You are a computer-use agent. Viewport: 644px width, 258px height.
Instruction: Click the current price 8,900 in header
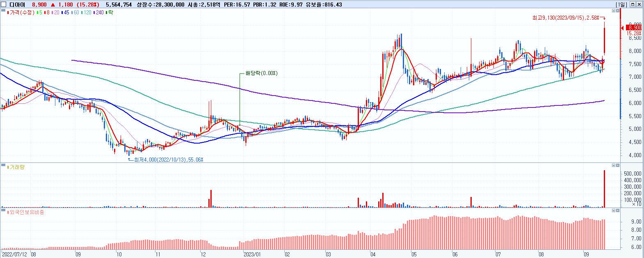click(39, 5)
